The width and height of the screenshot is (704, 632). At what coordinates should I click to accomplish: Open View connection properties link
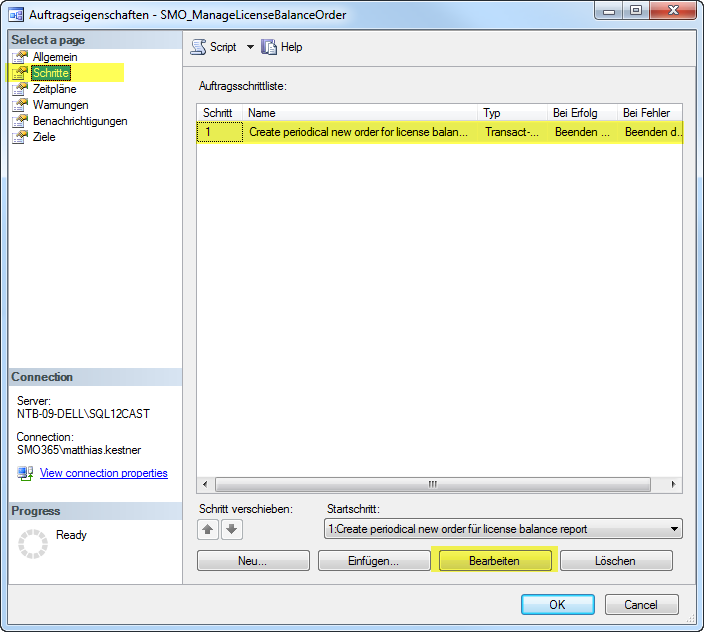click(103, 473)
